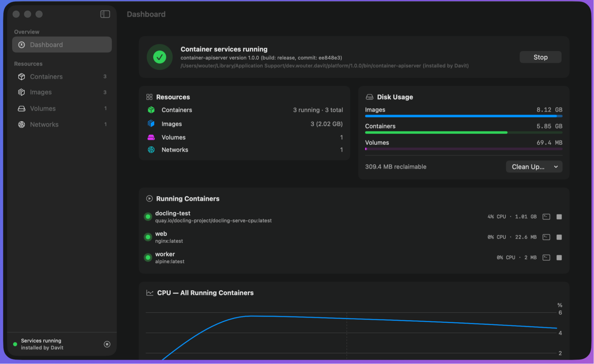
Task: Click the CPU chart icon
Action: (150, 293)
